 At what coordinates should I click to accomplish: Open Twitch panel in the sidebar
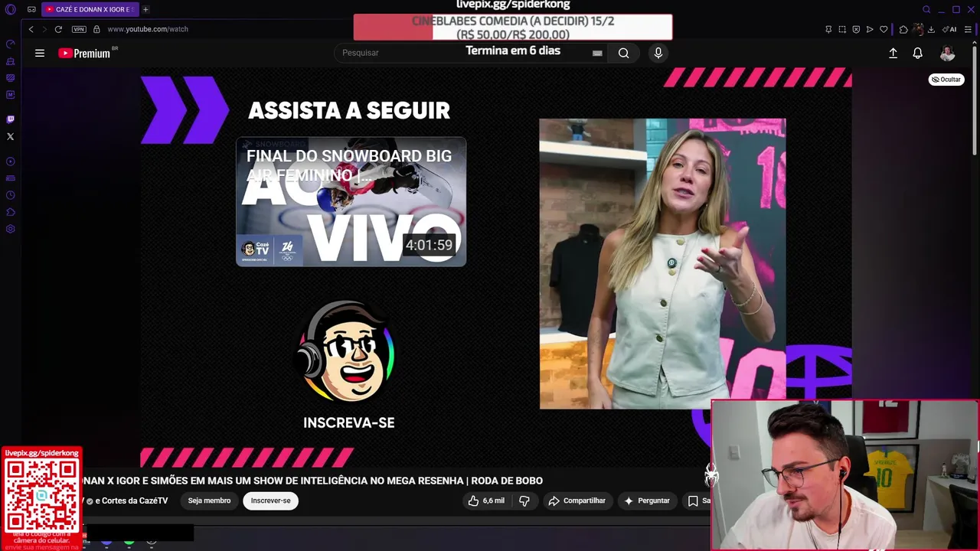coord(10,119)
